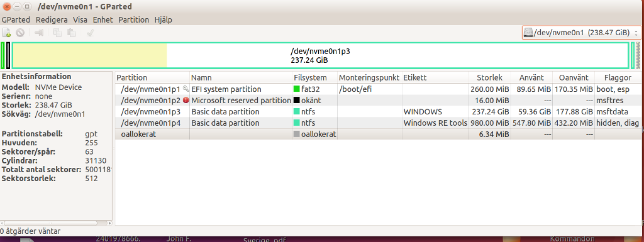The height and width of the screenshot is (242, 644).
Task: Open the Hjälp menu
Action: 164,19
